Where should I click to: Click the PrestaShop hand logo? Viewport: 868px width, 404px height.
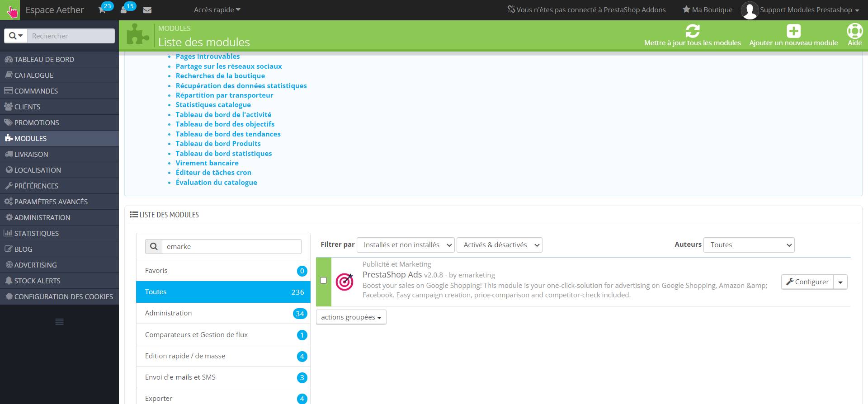(x=10, y=10)
